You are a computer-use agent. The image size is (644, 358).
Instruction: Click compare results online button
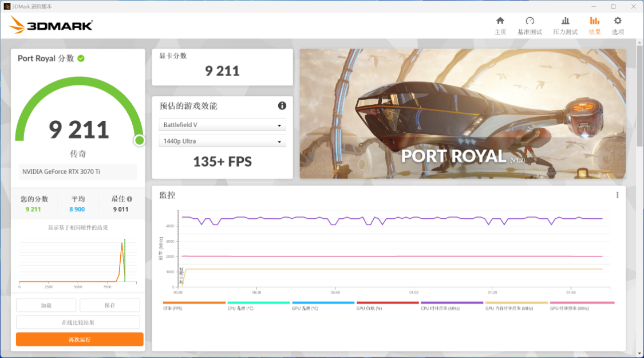pyautogui.click(x=78, y=322)
